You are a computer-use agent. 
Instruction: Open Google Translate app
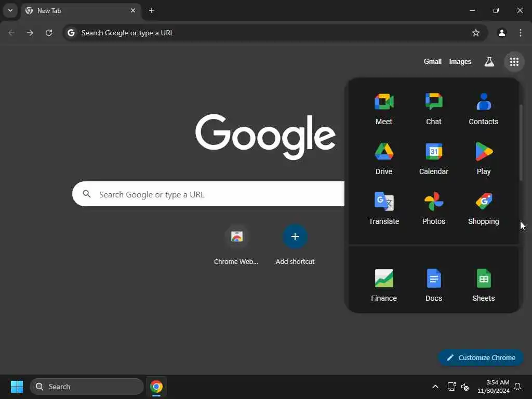pyautogui.click(x=384, y=208)
